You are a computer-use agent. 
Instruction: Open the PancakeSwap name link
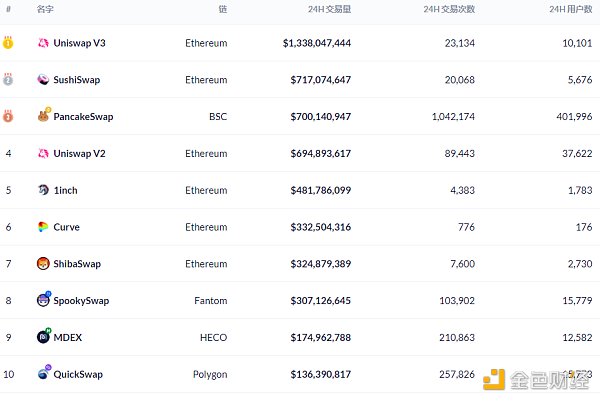pyautogui.click(x=83, y=117)
